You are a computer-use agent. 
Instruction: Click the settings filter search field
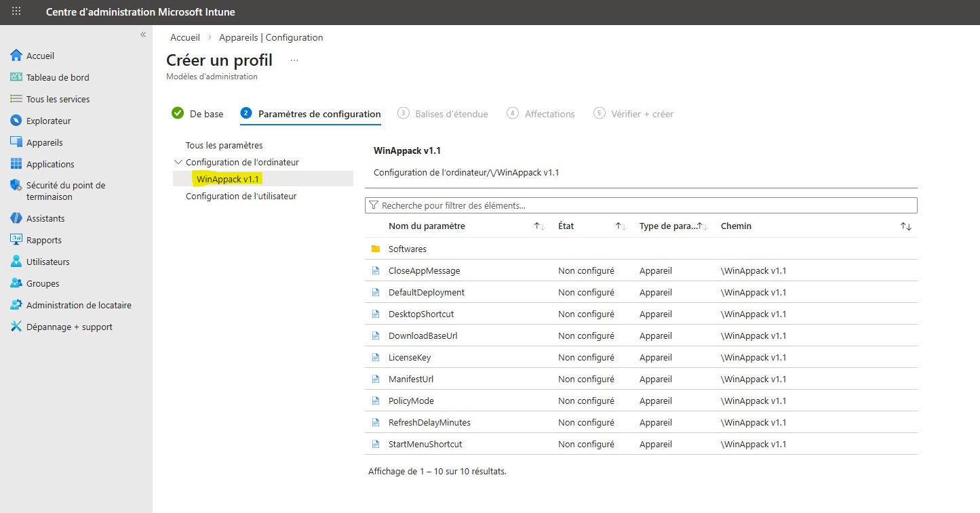click(x=641, y=205)
